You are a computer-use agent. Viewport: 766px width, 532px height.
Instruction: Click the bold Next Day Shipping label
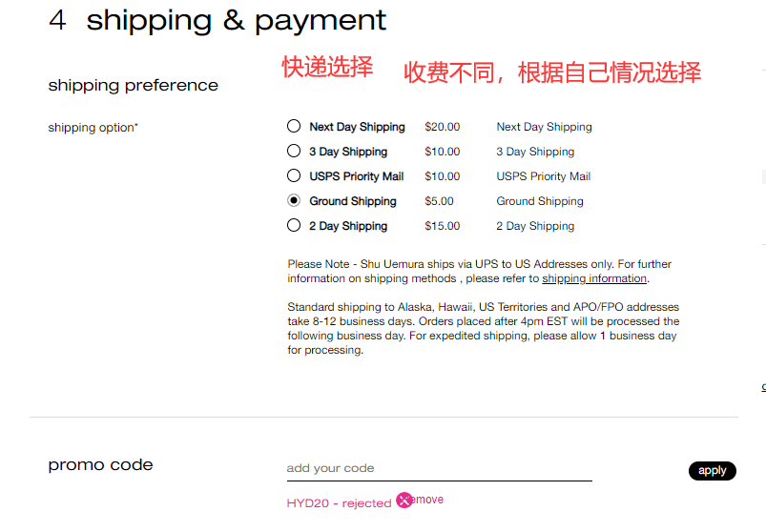[x=357, y=127]
